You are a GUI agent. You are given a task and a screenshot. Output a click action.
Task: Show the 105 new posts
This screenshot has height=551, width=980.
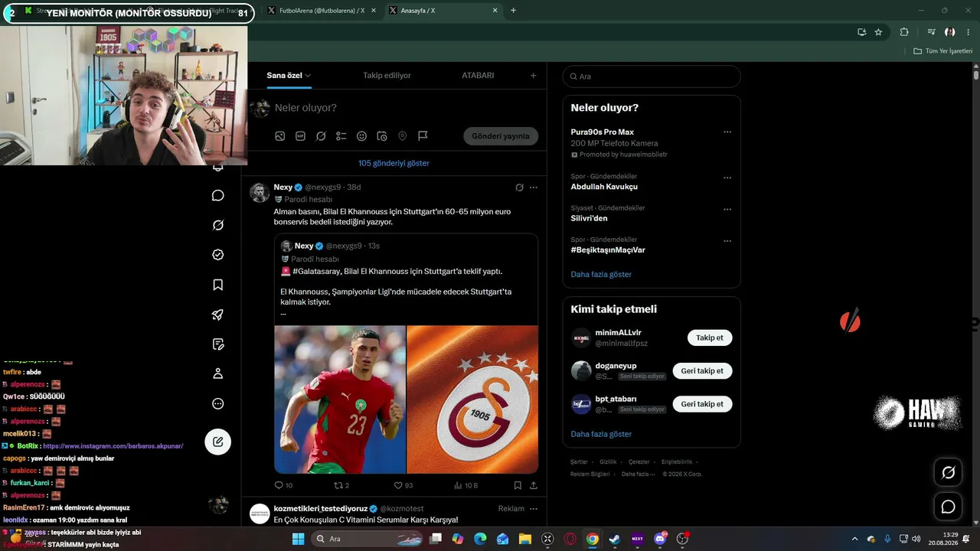coord(394,163)
